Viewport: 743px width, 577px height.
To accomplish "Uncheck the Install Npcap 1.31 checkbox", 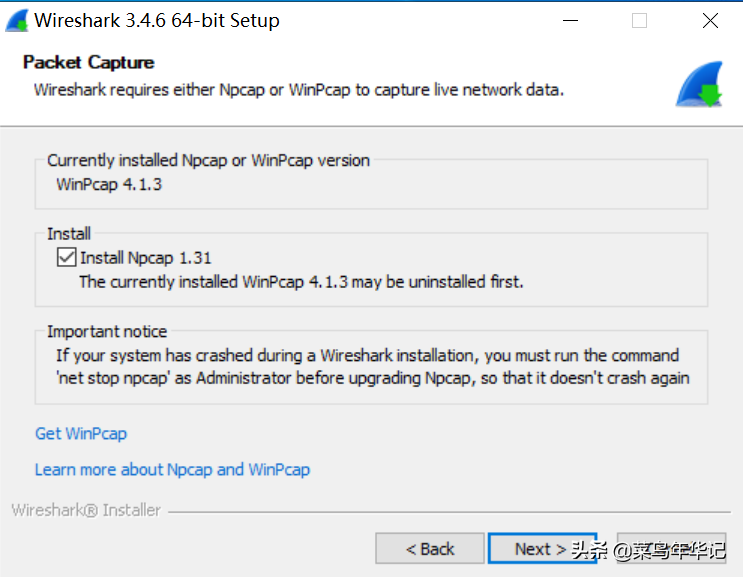I will coord(66,257).
